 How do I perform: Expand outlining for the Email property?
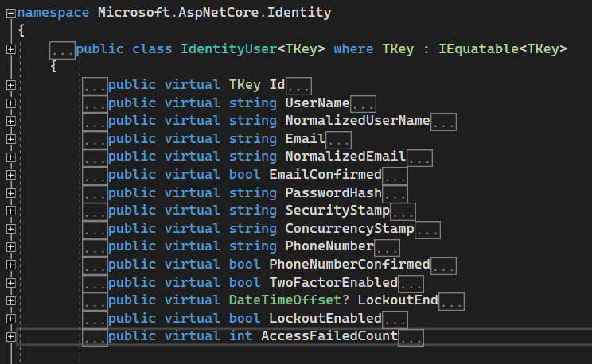tap(11, 139)
